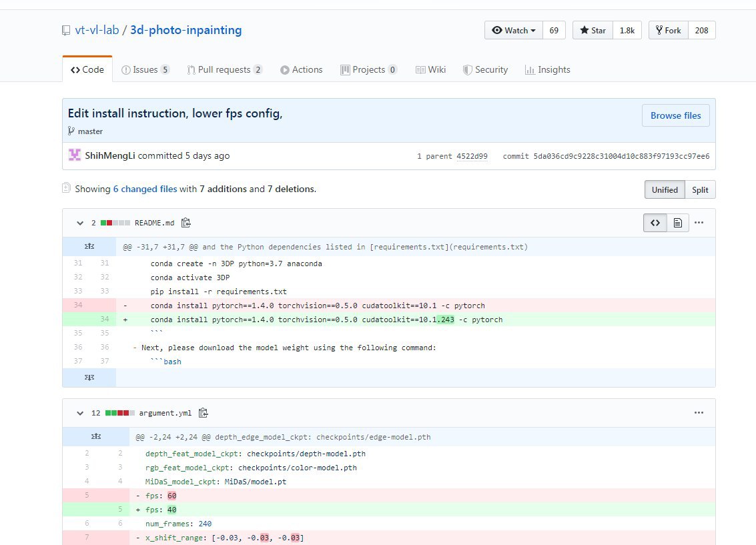The width and height of the screenshot is (756, 545).
Task: Click the master branch label
Action: 90,131
